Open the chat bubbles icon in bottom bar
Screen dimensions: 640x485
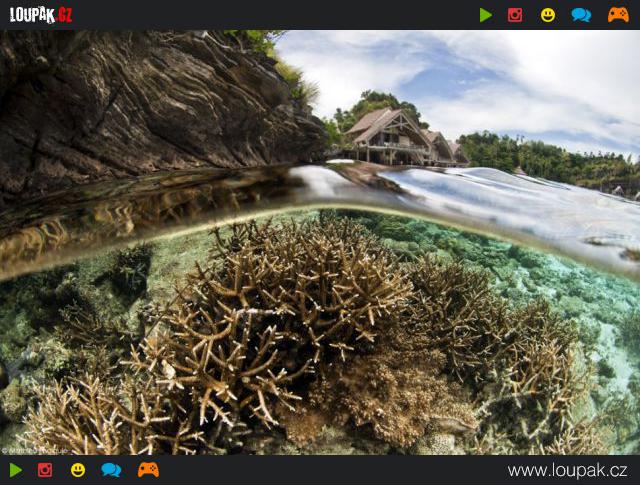tap(111, 470)
